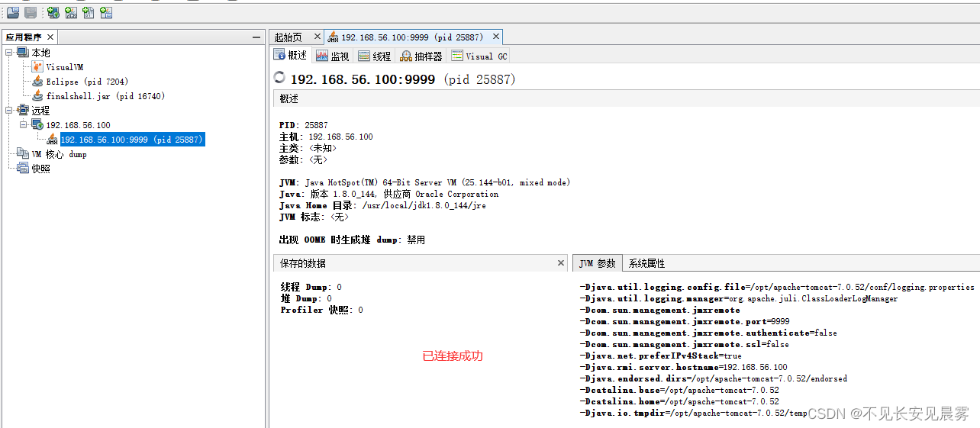Minimize the 应用程序 applications panel

tap(256, 37)
